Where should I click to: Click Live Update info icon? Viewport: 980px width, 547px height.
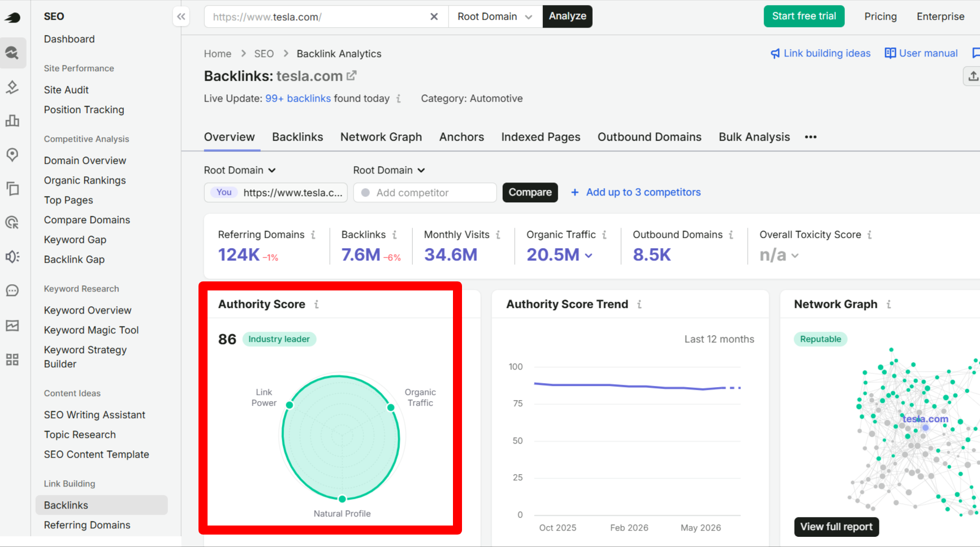[x=399, y=98]
